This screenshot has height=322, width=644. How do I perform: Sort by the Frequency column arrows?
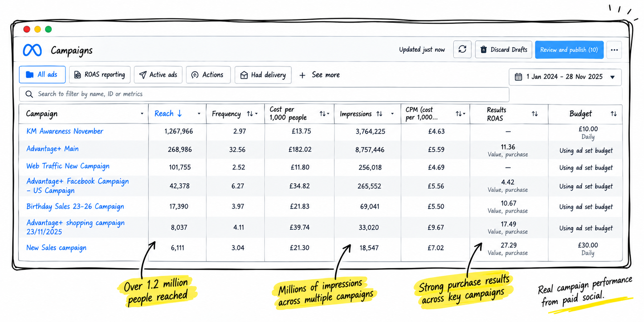point(250,114)
